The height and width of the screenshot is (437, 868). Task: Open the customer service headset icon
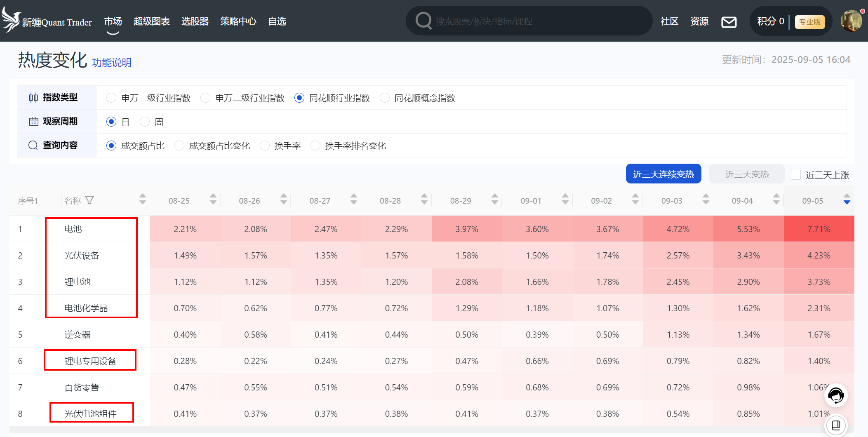tap(836, 395)
